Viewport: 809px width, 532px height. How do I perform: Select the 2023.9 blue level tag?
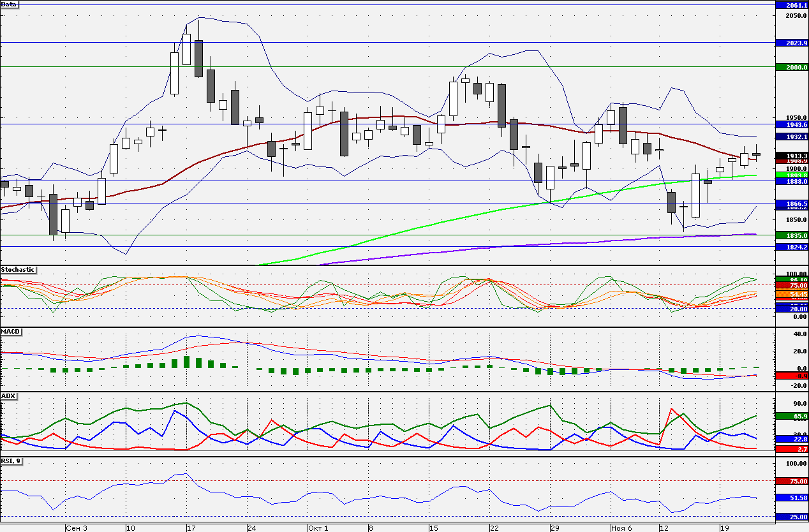(x=791, y=43)
